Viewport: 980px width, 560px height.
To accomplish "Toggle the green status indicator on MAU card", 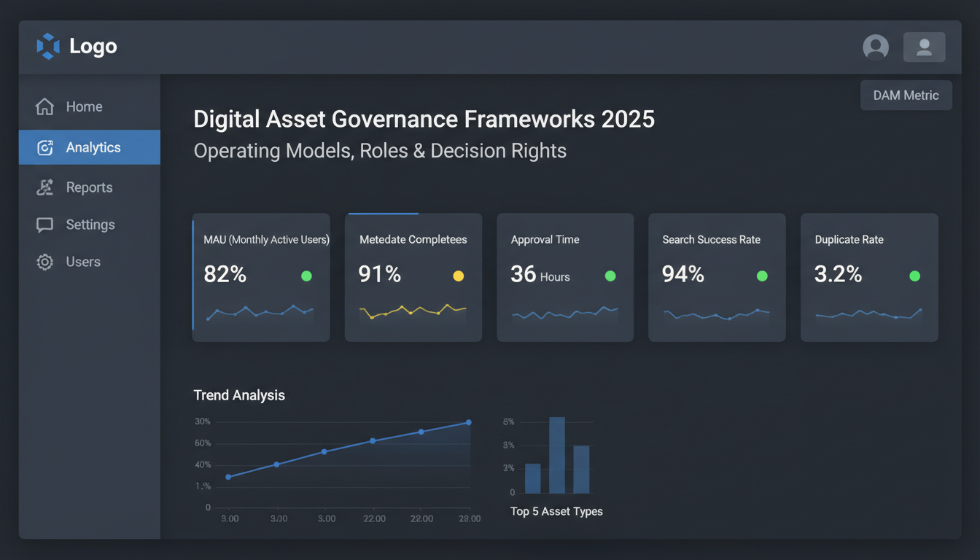I will point(306,276).
